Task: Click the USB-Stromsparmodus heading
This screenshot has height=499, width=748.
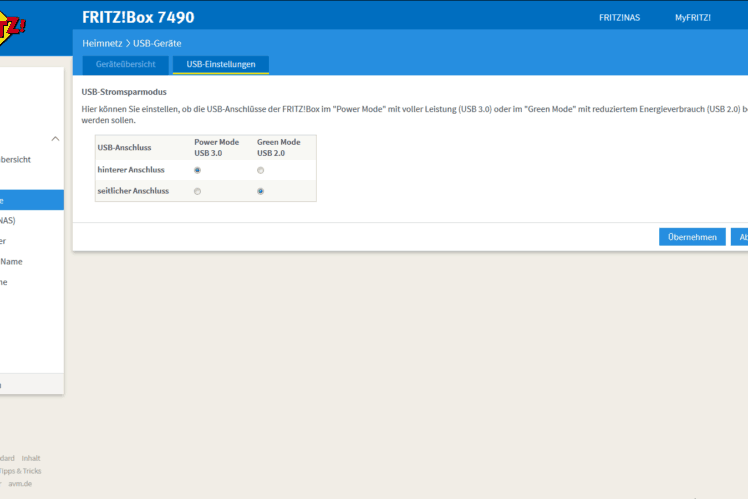Action: 124,92
